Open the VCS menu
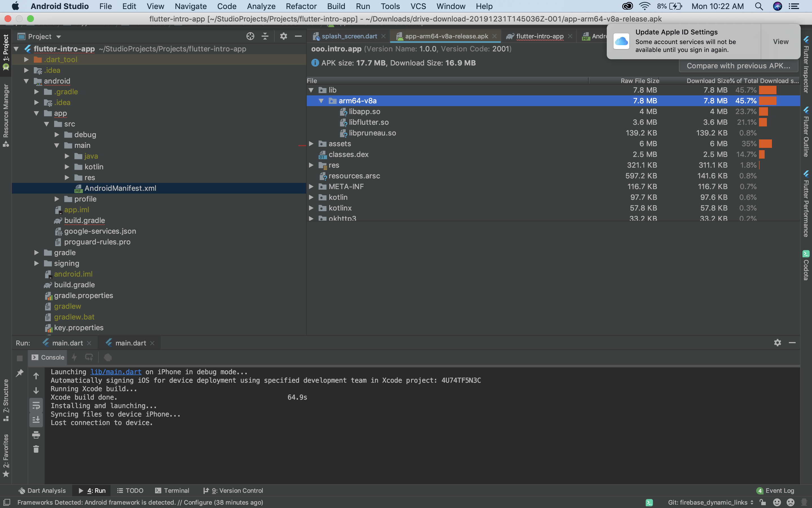 pyautogui.click(x=418, y=6)
